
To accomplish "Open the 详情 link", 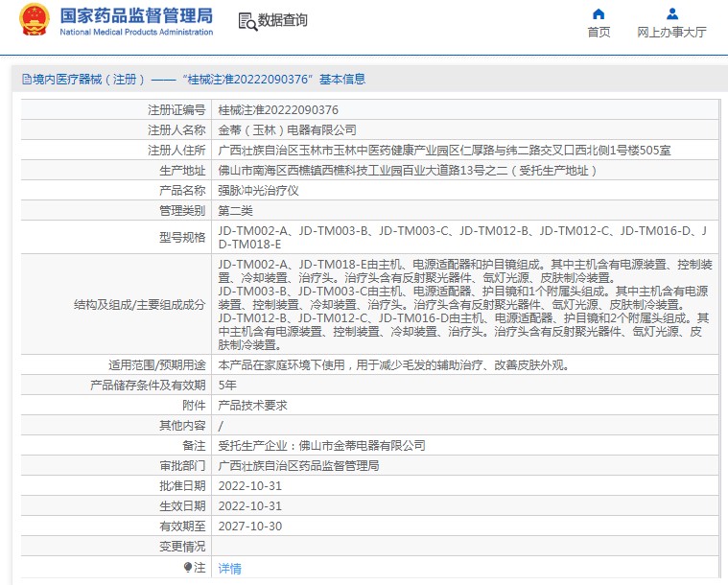I will tap(230, 569).
